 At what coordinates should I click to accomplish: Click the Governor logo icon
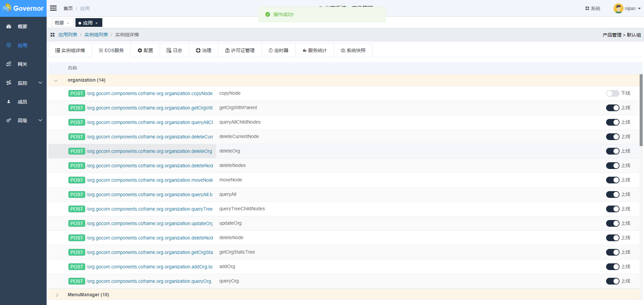[7, 8]
